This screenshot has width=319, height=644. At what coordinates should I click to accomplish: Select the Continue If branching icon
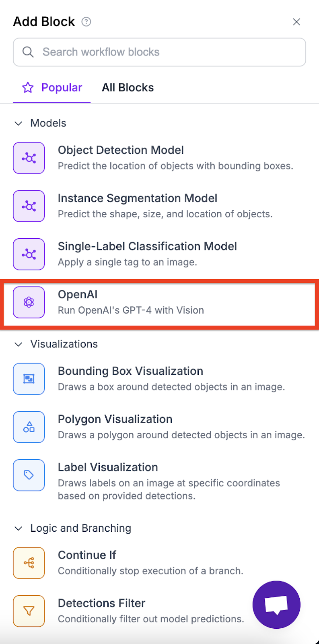[29, 563]
